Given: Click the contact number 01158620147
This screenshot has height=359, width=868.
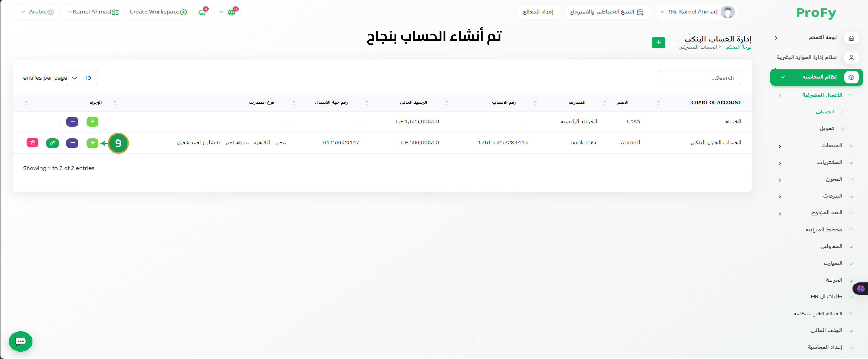Looking at the screenshot, I should click(341, 143).
